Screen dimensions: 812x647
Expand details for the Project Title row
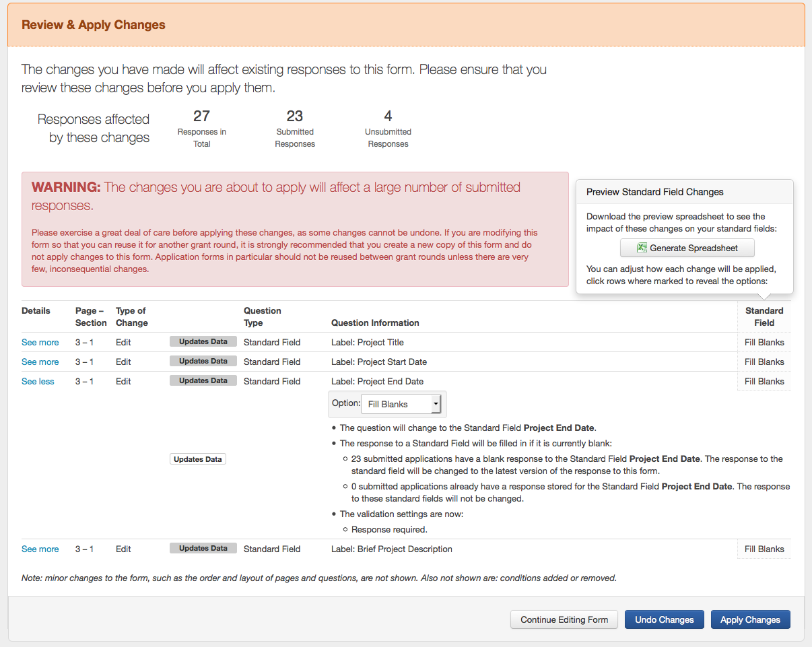[x=40, y=342]
